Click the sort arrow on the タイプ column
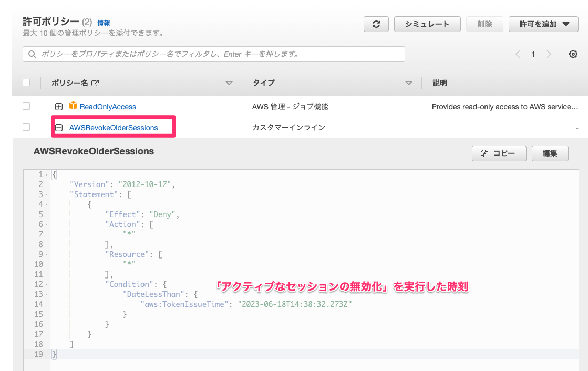 409,83
